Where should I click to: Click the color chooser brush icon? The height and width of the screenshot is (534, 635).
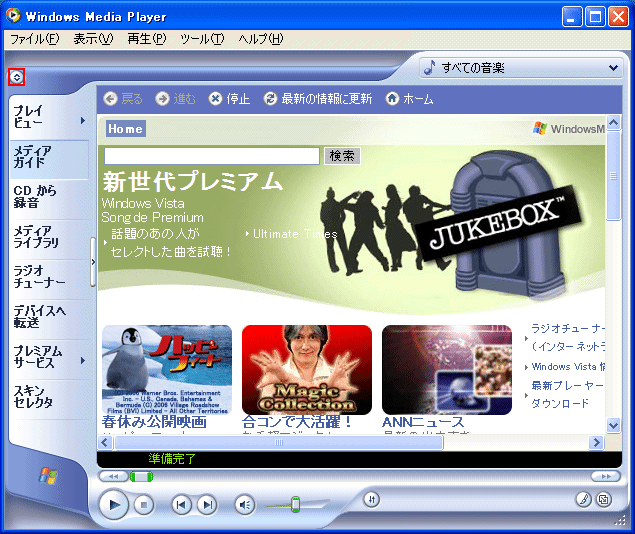coord(583,500)
